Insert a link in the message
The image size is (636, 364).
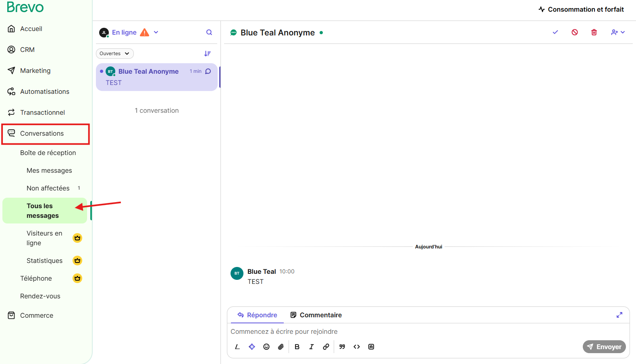click(x=326, y=347)
